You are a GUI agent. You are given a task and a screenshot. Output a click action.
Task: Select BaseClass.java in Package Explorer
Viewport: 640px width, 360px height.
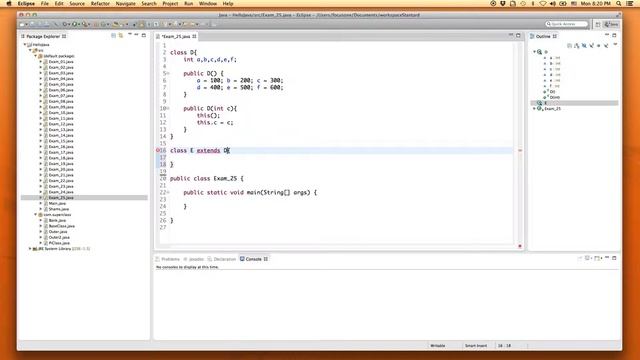click(61, 226)
